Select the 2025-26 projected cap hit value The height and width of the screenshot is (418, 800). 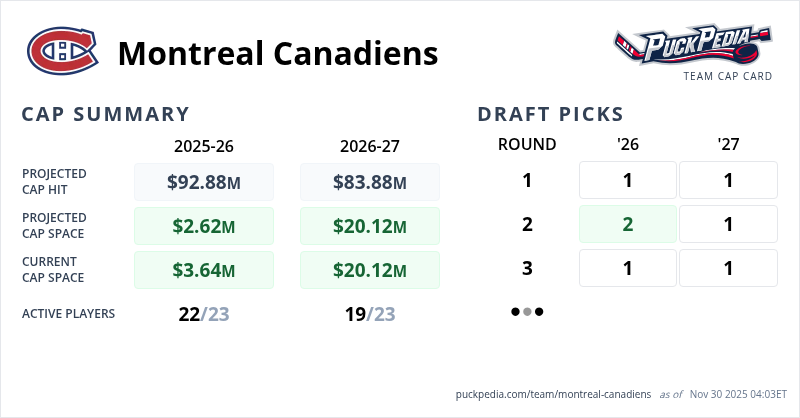tap(204, 182)
